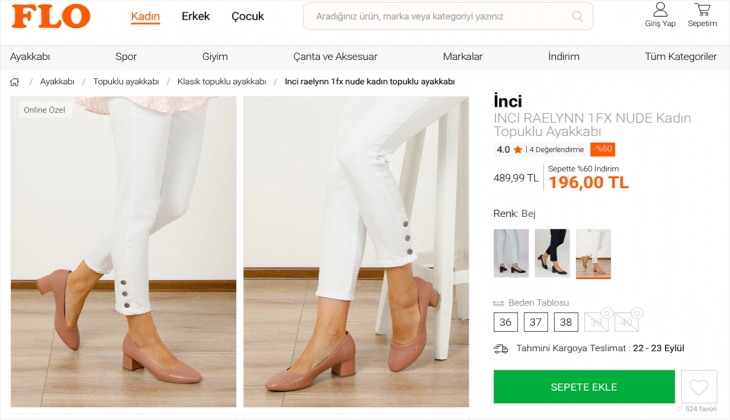Open the 4 Değerlendirme reviews link

[557, 150]
